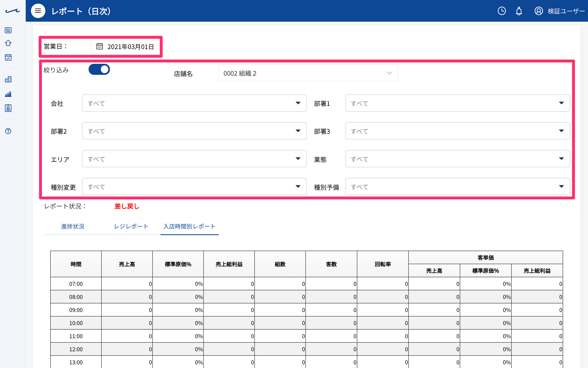Expand the 業態 dropdown
This screenshot has width=588, height=368.
(x=458, y=159)
